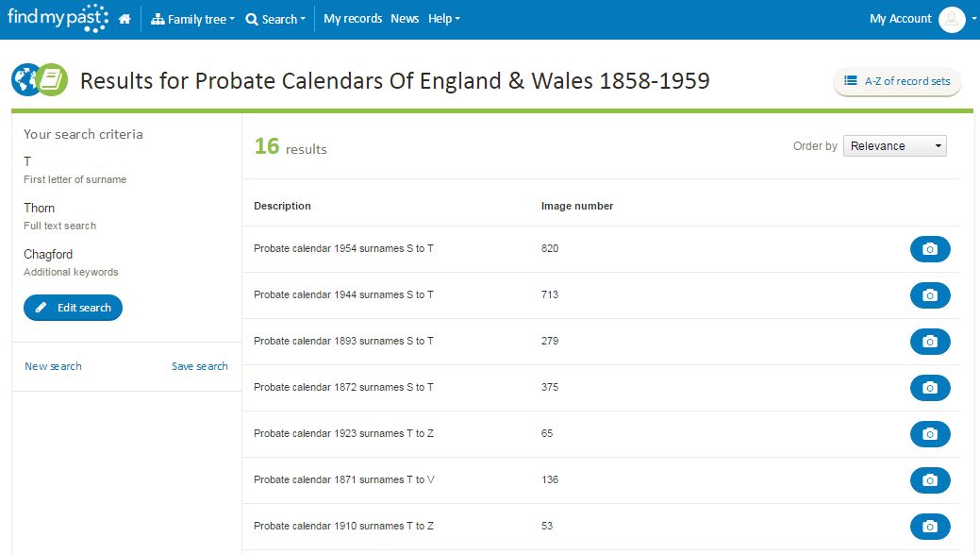This screenshot has height=554, width=980.
Task: View image 375 of 1872 calendar
Action: [x=929, y=388]
